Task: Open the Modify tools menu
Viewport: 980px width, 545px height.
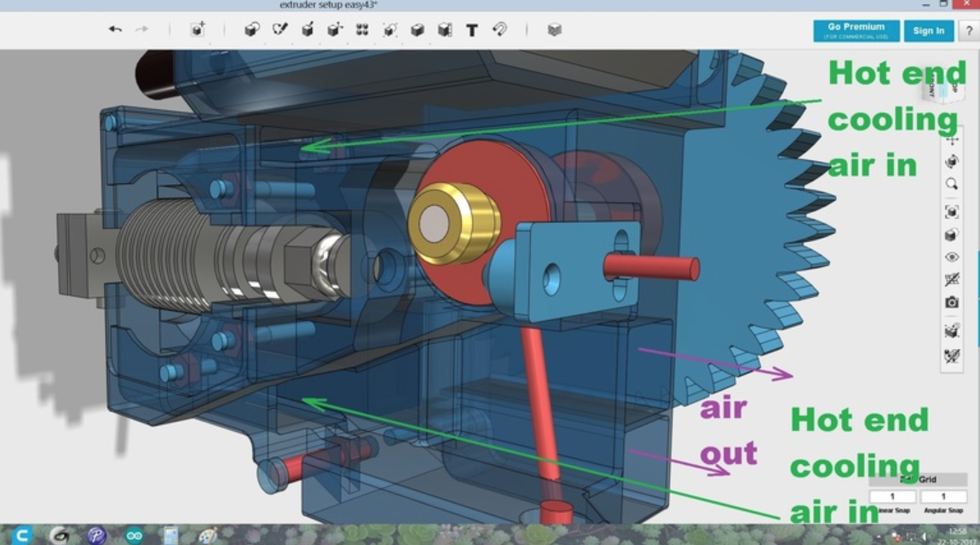Action: pos(334,29)
